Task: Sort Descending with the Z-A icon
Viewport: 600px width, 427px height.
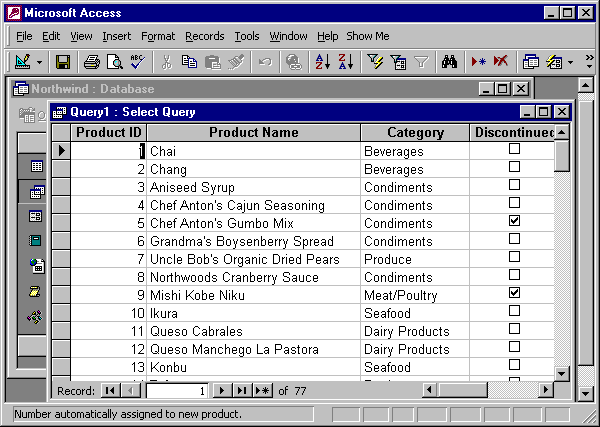Action: [x=346, y=62]
